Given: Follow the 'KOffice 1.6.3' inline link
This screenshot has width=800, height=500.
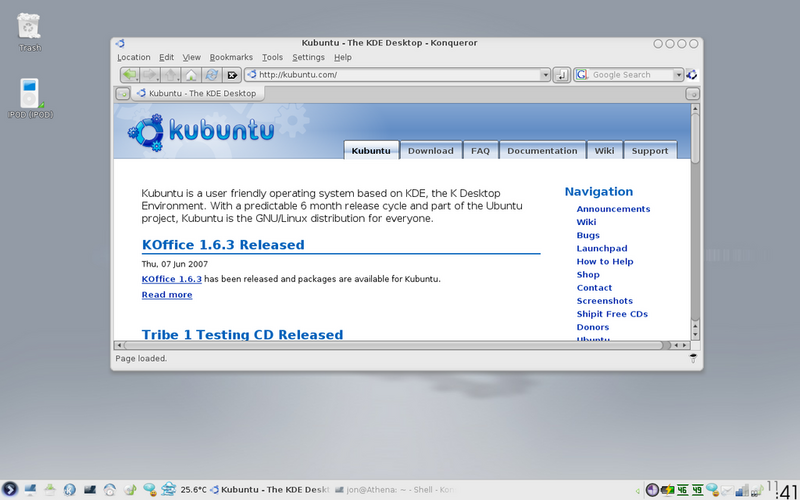Looking at the screenshot, I should point(171,279).
